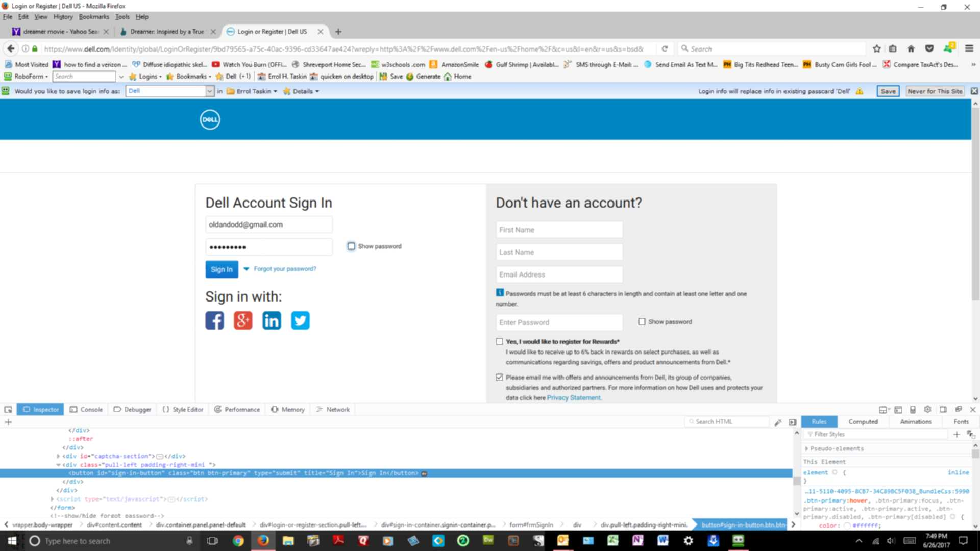Viewport: 980px width, 551px height.
Task: Click the Dell logo in header
Action: coord(210,119)
